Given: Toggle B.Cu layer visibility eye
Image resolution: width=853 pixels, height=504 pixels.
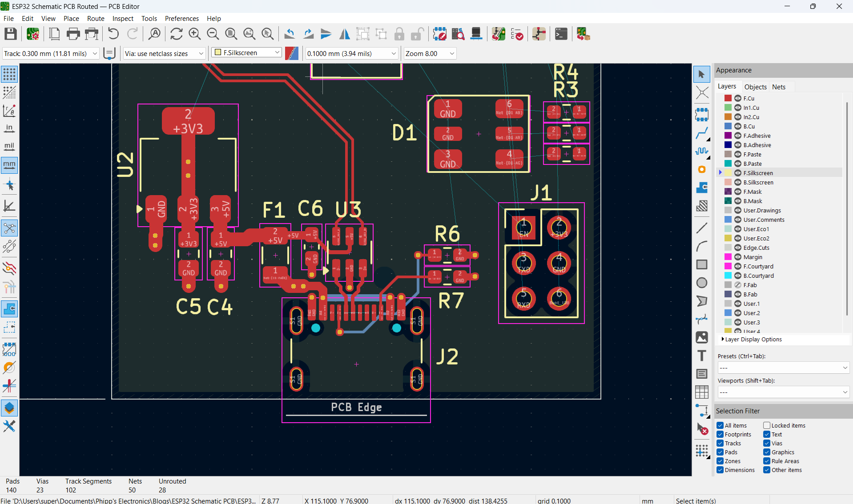Looking at the screenshot, I should coord(738,126).
